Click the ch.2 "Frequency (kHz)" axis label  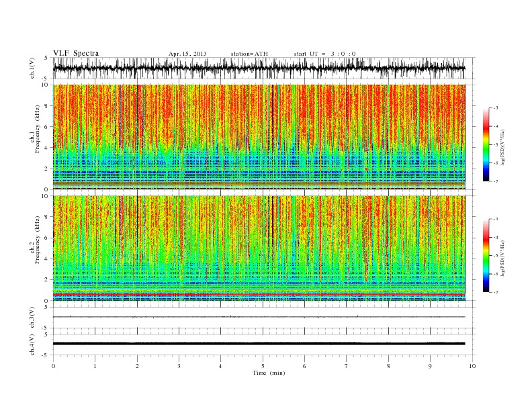pos(38,239)
